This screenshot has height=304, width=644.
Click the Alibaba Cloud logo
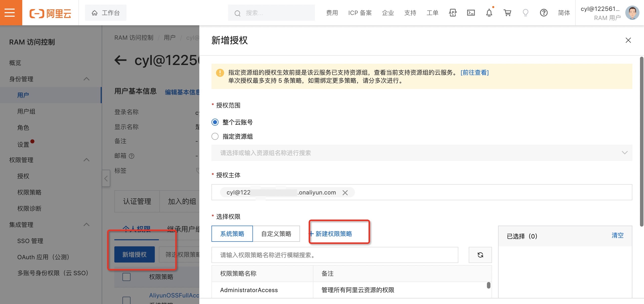tap(50, 13)
